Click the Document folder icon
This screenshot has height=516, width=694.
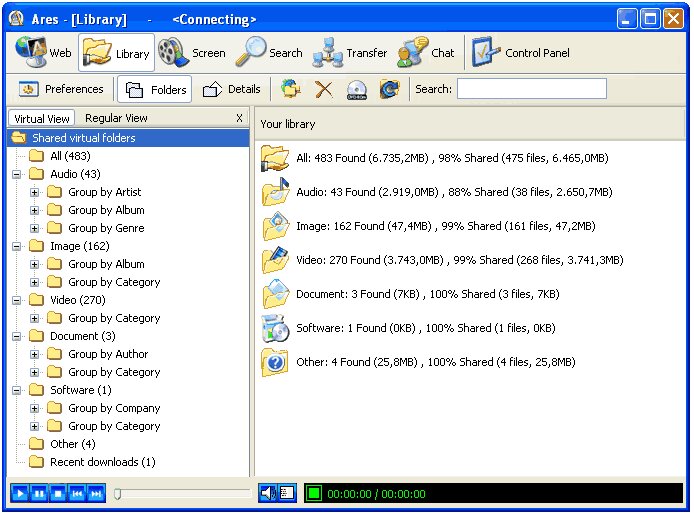click(x=274, y=294)
